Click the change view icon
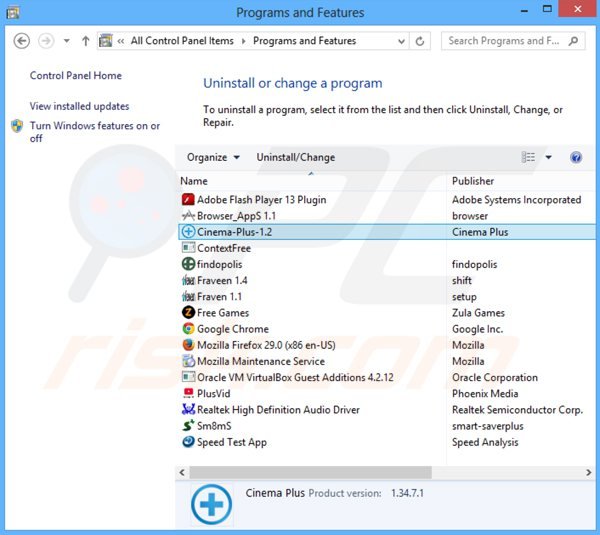This screenshot has width=600, height=535. pyautogui.click(x=528, y=157)
